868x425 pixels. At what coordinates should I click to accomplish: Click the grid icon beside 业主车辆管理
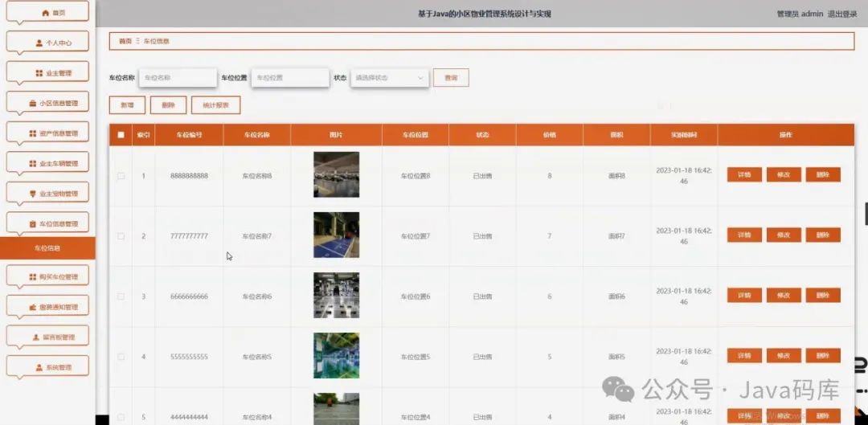point(33,164)
